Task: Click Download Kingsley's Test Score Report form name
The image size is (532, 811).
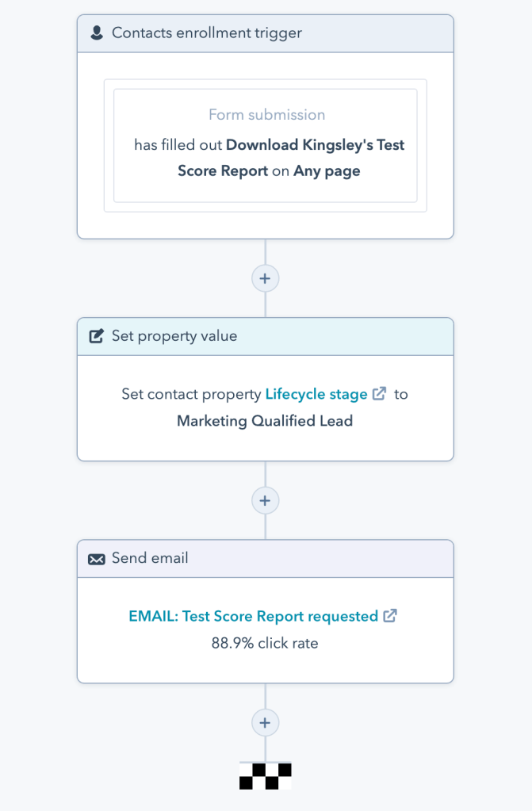Action: pyautogui.click(x=315, y=145)
